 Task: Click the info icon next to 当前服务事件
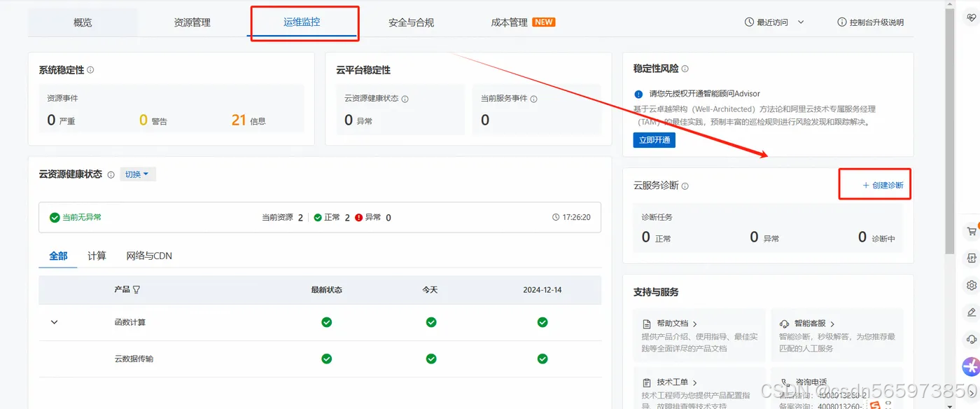tap(534, 98)
